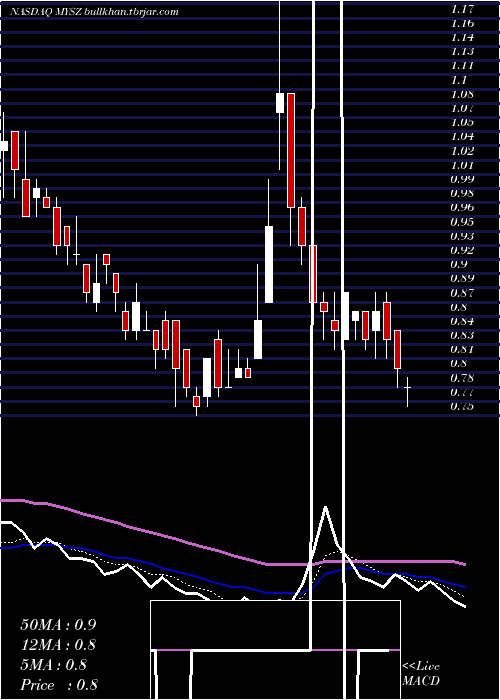Screen dimensions: 500x700
Task: Pick the 0.96 price axis label
Action: (462, 208)
